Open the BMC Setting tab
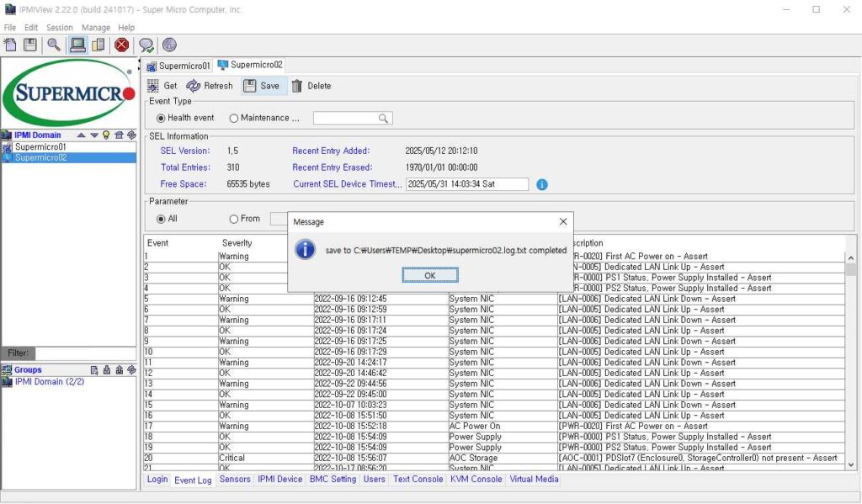Viewport: 862px width, 504px height. (x=333, y=480)
